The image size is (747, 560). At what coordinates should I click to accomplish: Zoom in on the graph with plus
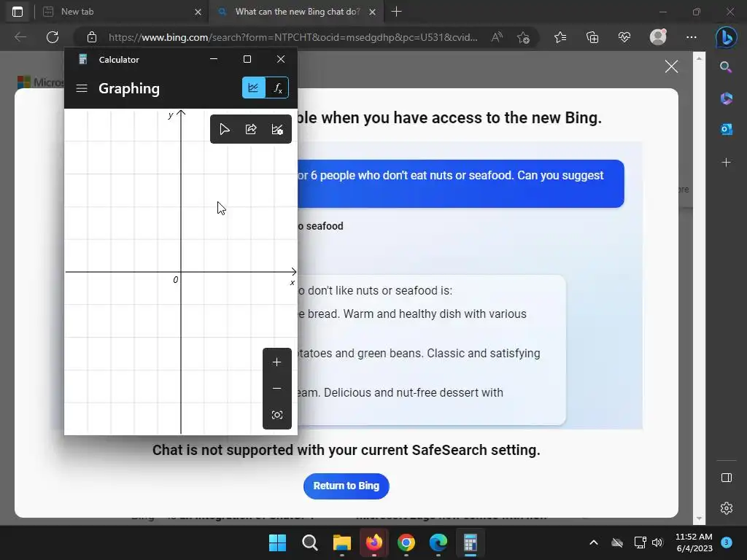tap(276, 362)
